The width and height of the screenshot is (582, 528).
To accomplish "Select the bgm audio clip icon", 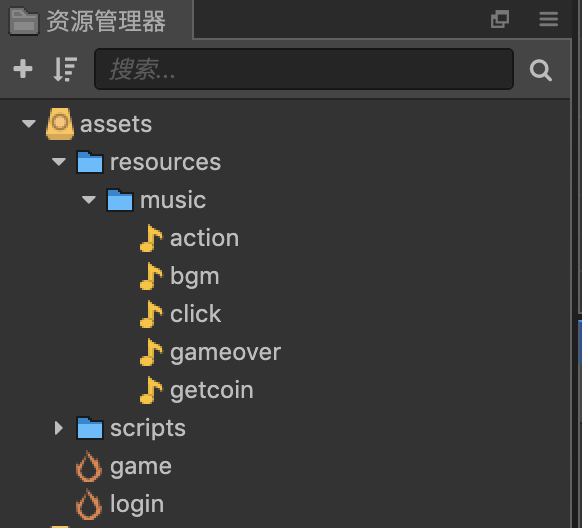I will pos(151,276).
